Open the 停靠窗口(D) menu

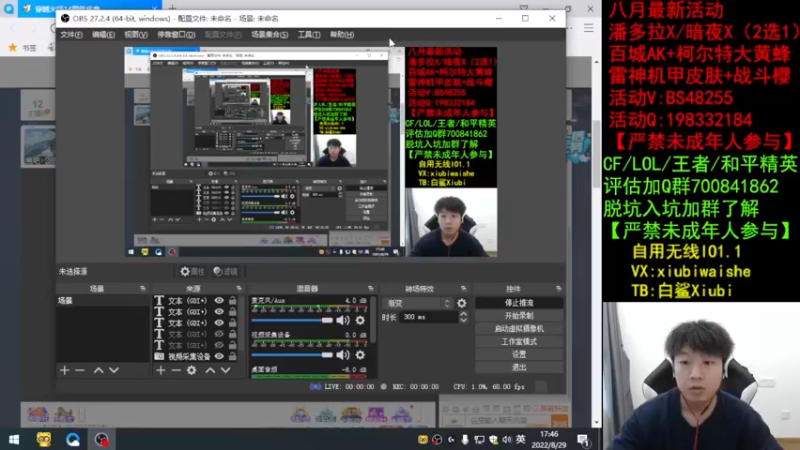coord(176,35)
